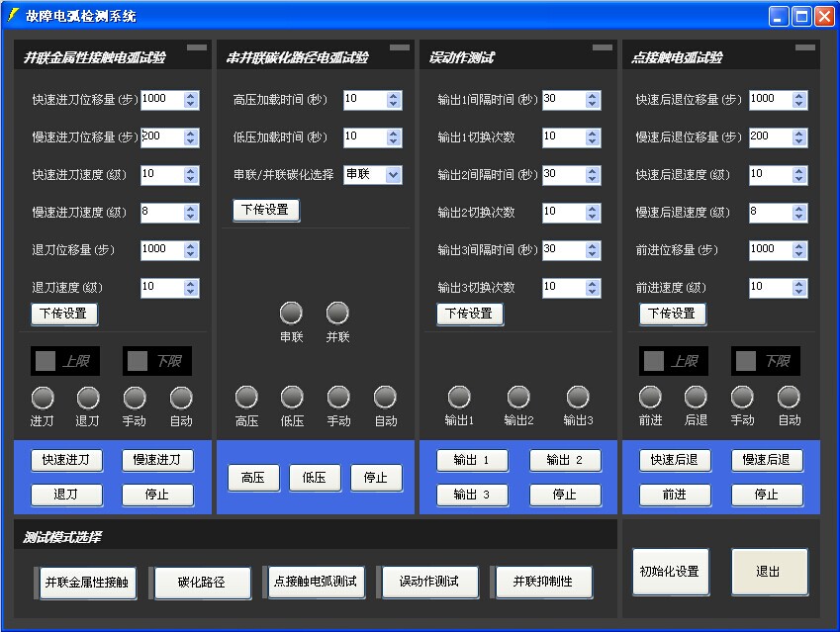Click the 高压 button
The width and height of the screenshot is (840, 632).
click(x=253, y=477)
